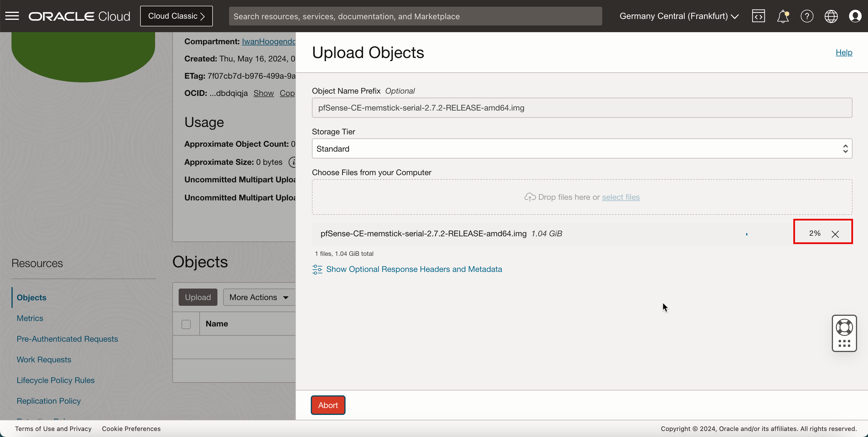
Task: Open Metrics in the Resources list
Action: point(30,318)
